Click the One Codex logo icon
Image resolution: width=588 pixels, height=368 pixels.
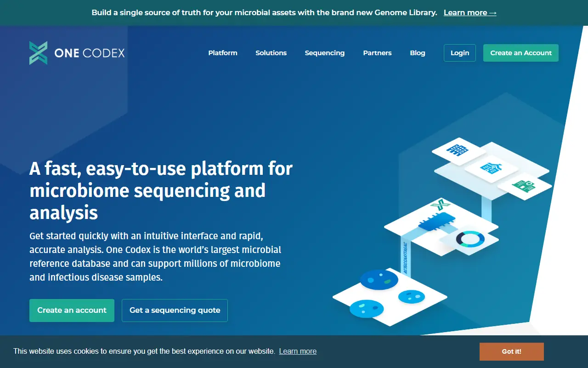point(39,53)
